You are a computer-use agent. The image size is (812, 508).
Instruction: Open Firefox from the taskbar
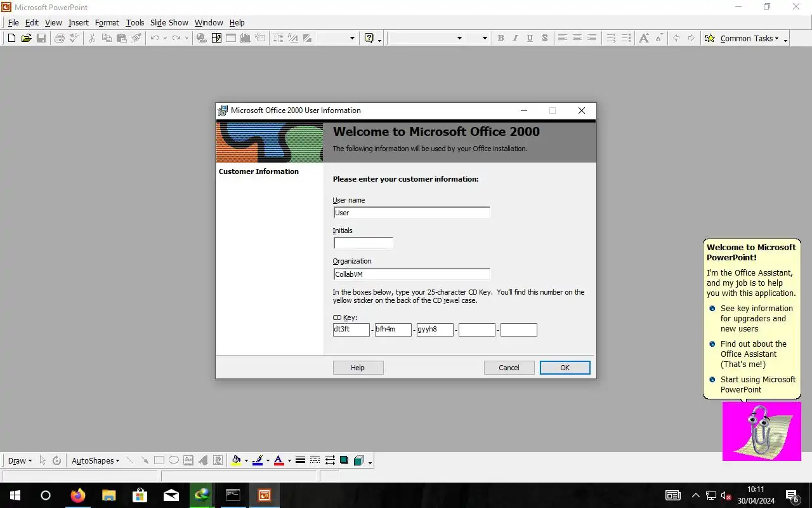tap(78, 495)
